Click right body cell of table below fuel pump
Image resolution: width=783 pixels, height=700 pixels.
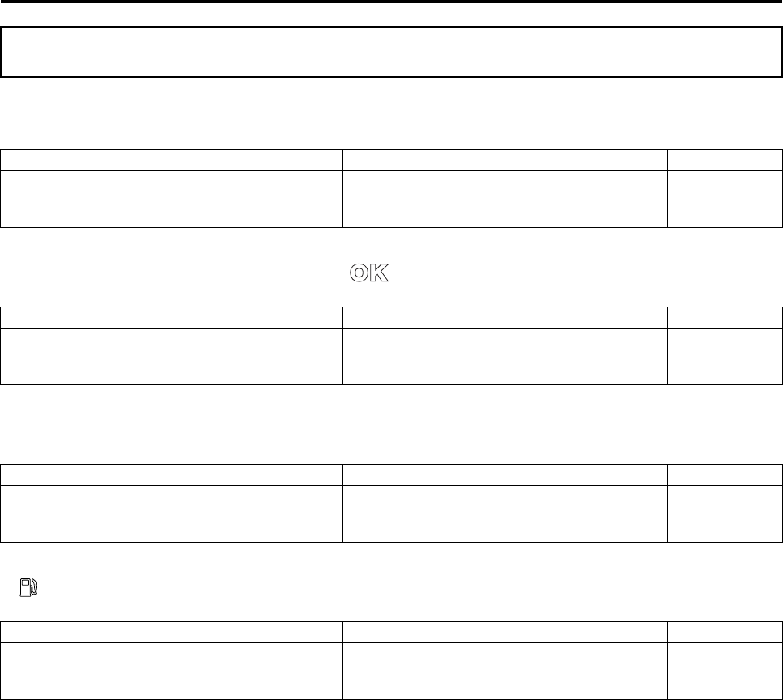point(724,669)
